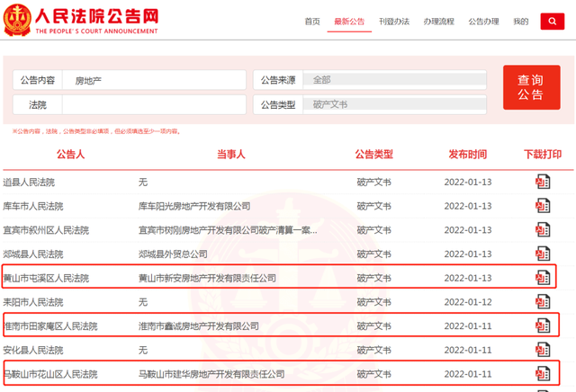This screenshot has height=392, width=576.
Task: Download PDF for 安化县人民法院 row
Action: [543, 350]
